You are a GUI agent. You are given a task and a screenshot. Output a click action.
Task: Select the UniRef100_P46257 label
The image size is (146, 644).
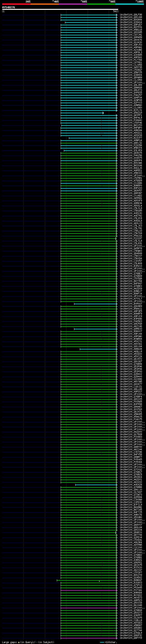click(131, 95)
